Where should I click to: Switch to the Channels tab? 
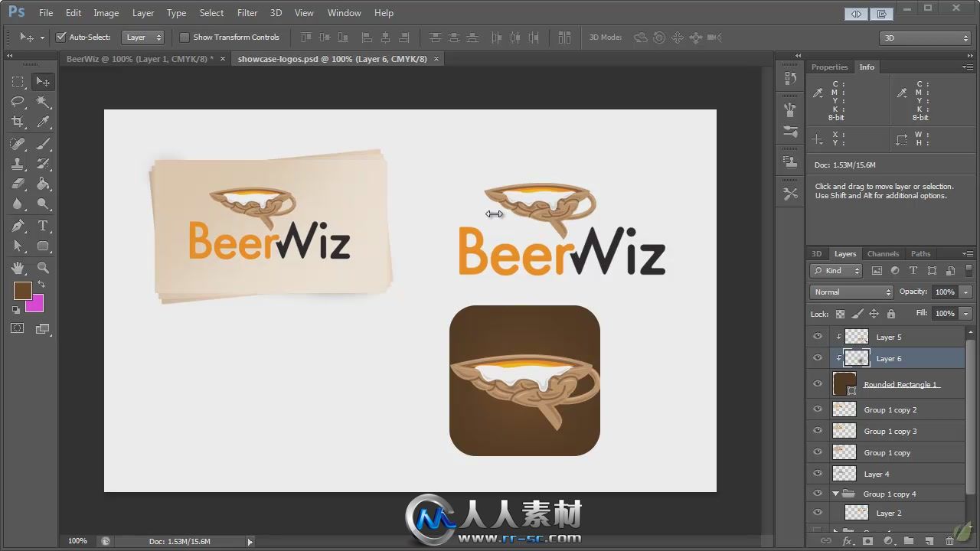click(x=883, y=253)
